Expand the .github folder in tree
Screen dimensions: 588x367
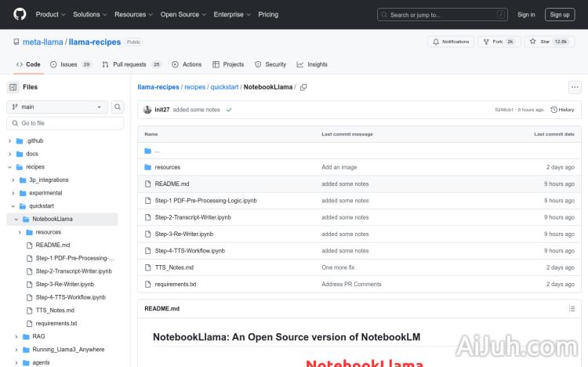10,141
